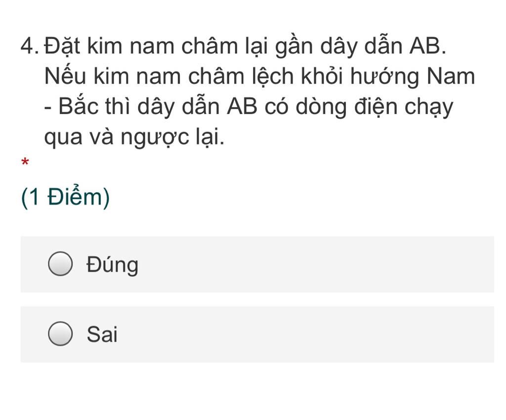Click the words 'hướng Nam' in the question
Viewport: 506px width, 420px height.
pyautogui.click(x=413, y=77)
